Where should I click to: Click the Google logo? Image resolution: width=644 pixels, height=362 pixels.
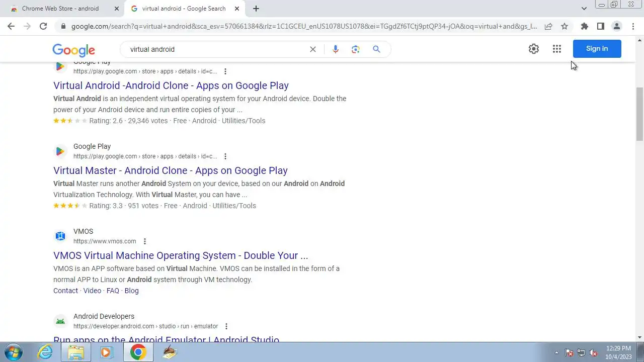pos(73,50)
